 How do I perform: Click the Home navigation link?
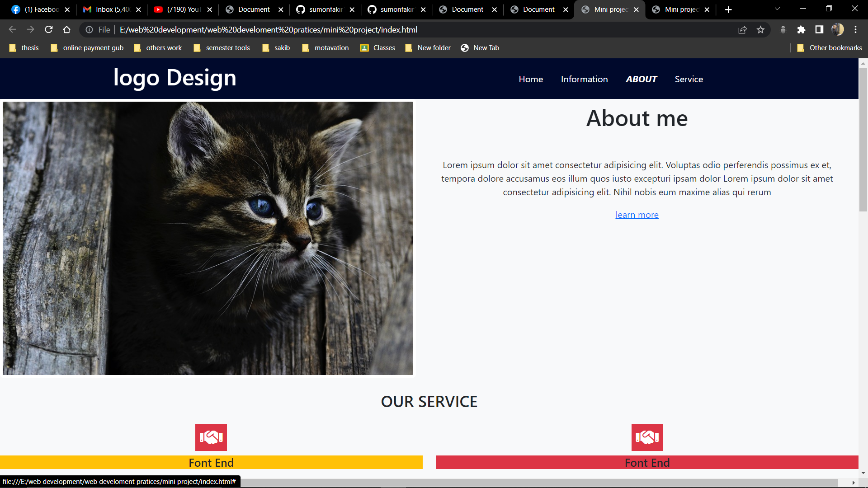531,79
